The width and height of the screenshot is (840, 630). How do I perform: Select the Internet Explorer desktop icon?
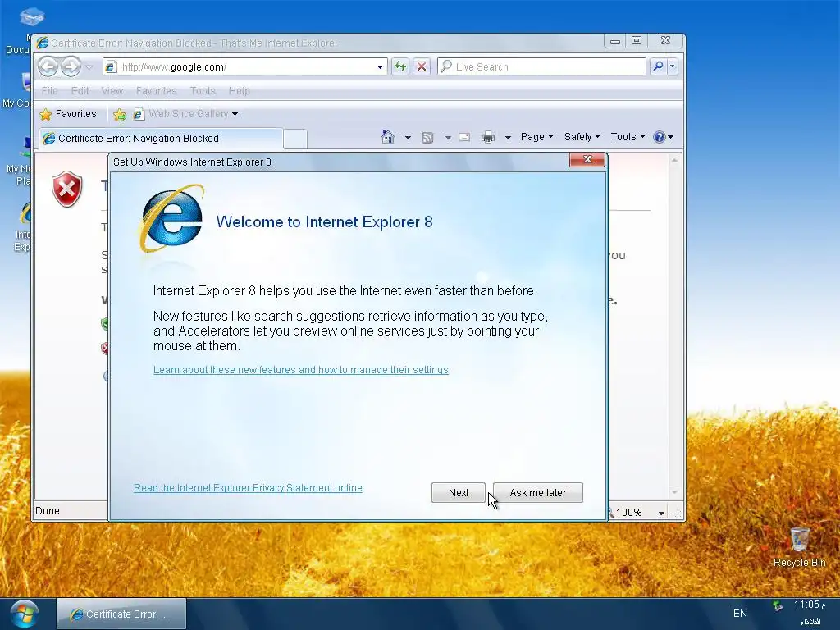click(x=24, y=226)
